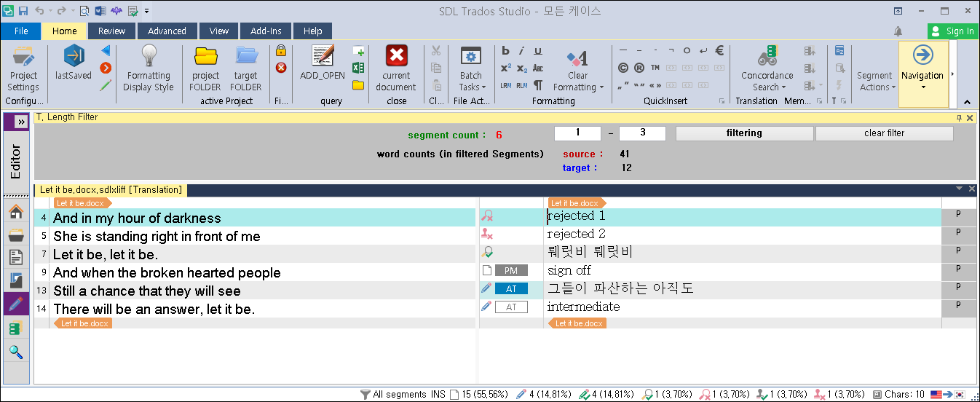This screenshot has width=980, height=402.
Task: Click the notification bell icon
Action: [x=898, y=31]
